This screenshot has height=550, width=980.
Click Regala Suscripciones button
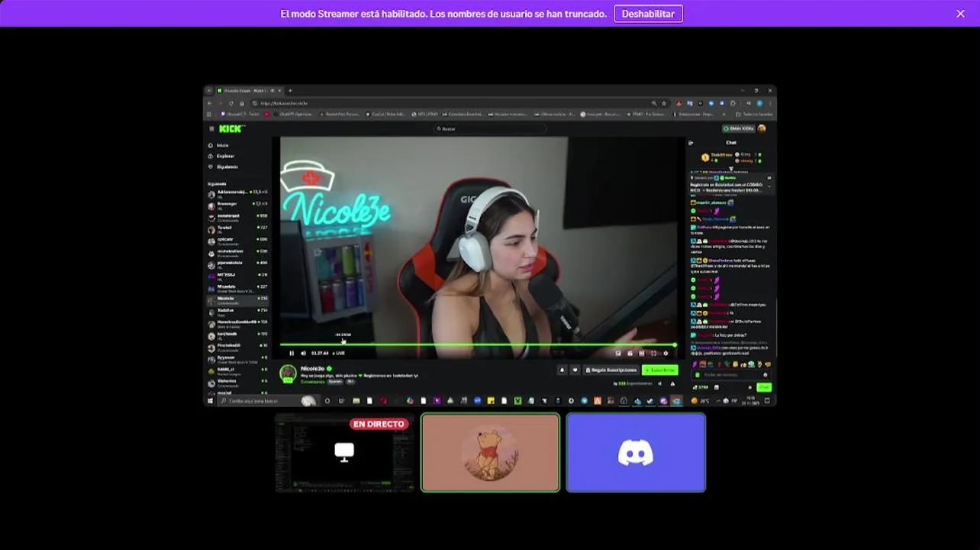click(611, 370)
